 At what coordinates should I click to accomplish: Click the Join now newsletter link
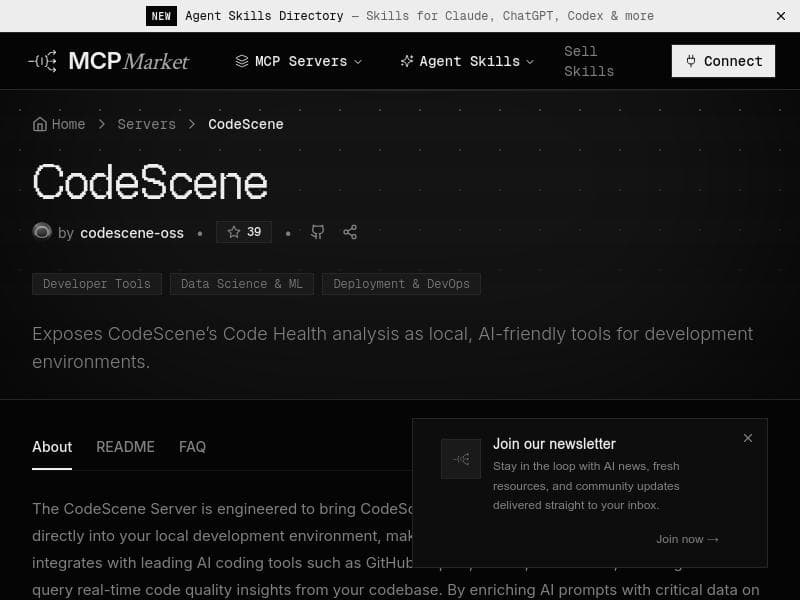[x=687, y=539]
